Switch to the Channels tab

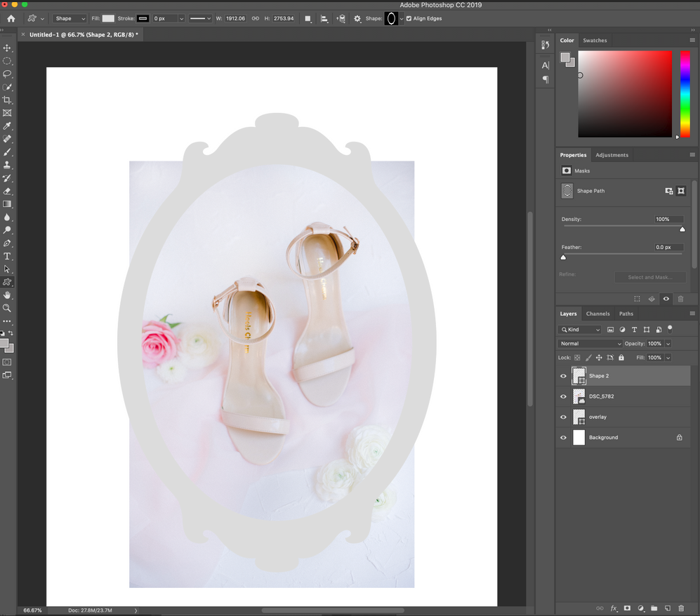tap(597, 314)
